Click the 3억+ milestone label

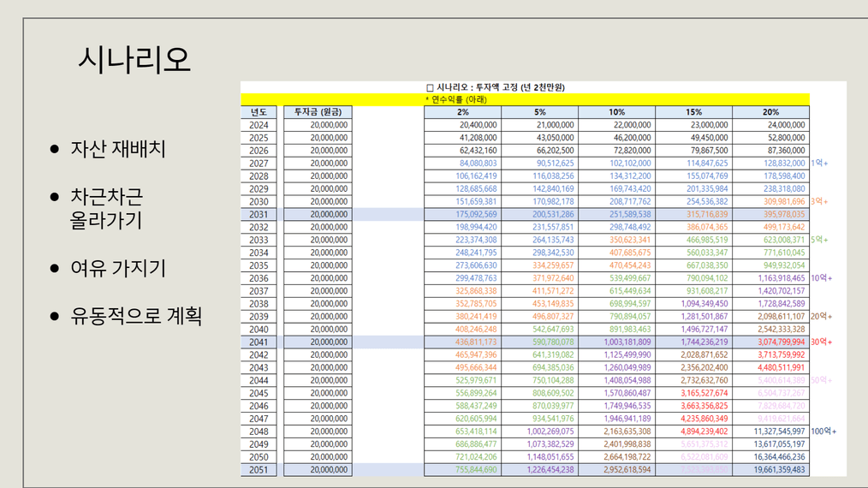tap(819, 202)
